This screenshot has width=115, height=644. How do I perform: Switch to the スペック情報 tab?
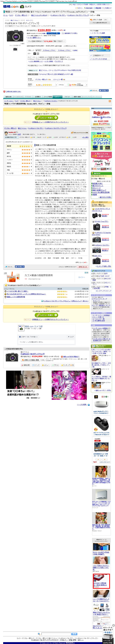pos(48,97)
